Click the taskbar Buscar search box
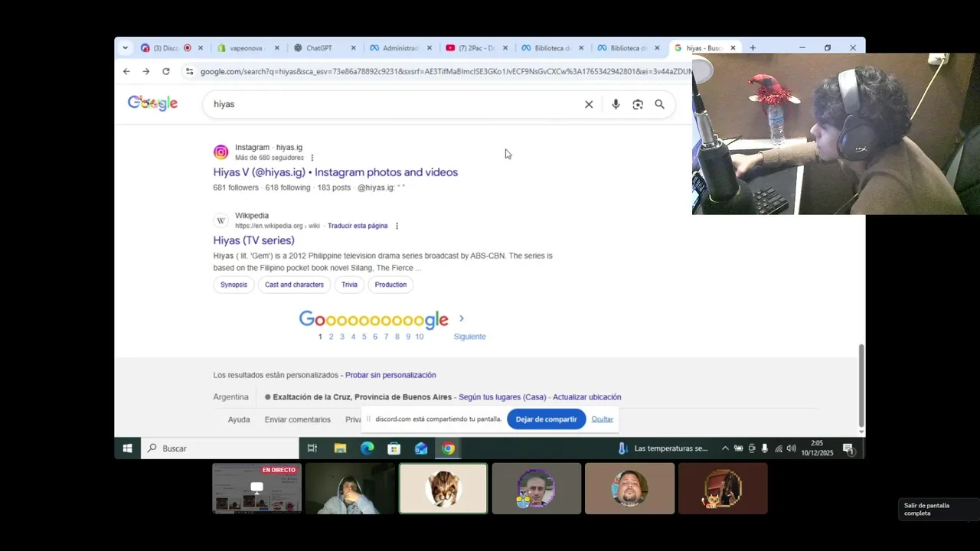 tap(220, 448)
